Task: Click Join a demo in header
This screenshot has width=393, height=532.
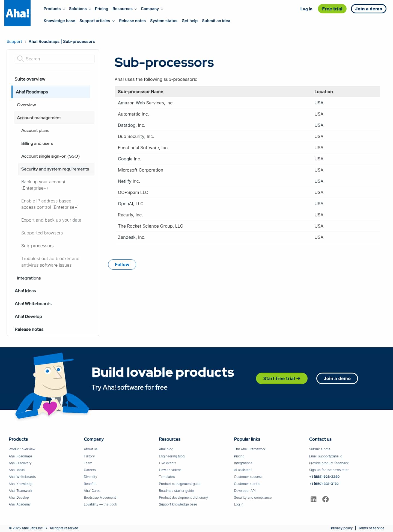Action: 368,9
